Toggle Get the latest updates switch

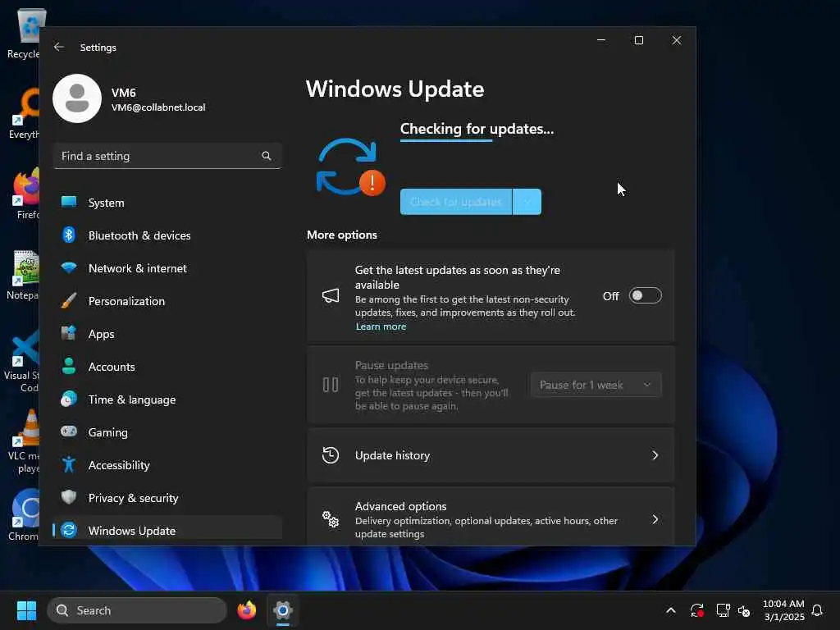point(645,295)
